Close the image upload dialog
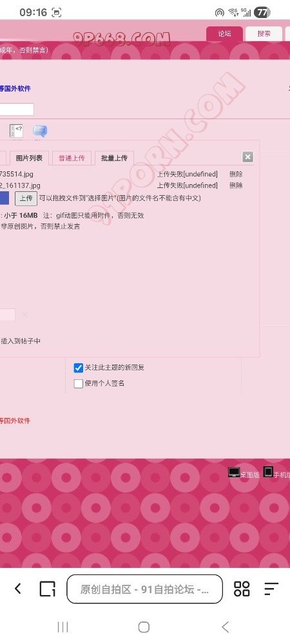290x644 pixels. coord(247,157)
